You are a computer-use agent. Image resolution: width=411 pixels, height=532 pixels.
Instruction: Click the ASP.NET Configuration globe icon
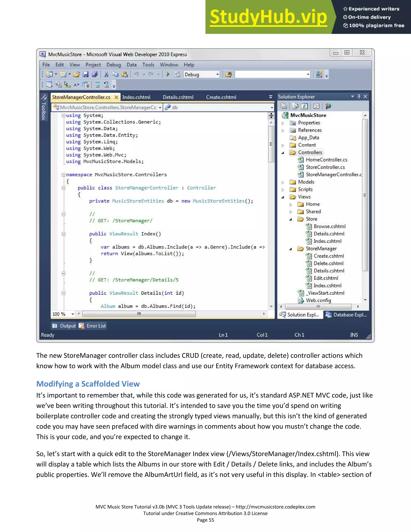coord(328,106)
